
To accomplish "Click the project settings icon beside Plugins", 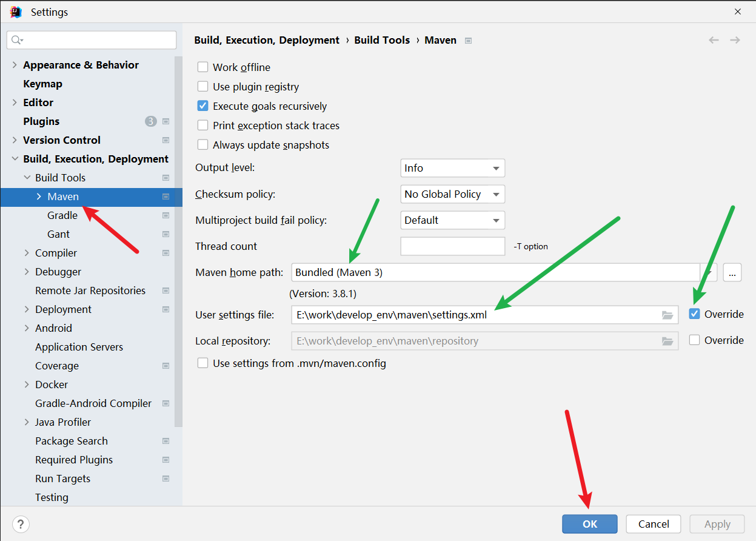I will [166, 121].
